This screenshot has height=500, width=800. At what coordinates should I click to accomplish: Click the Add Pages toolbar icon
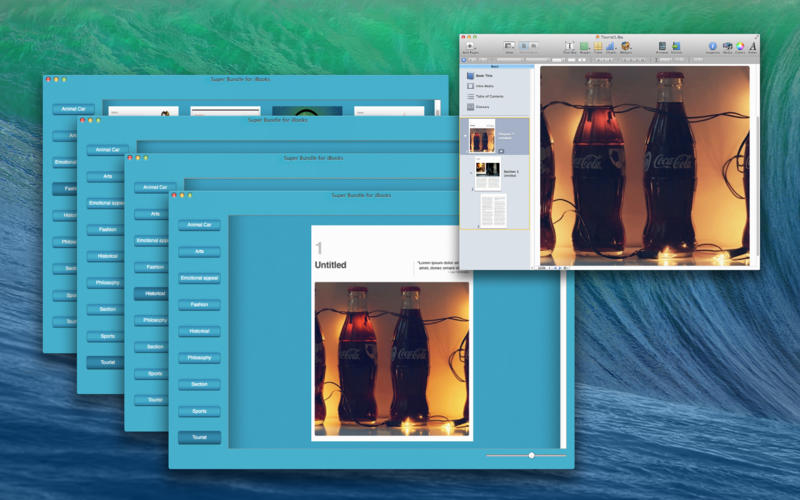(x=470, y=46)
